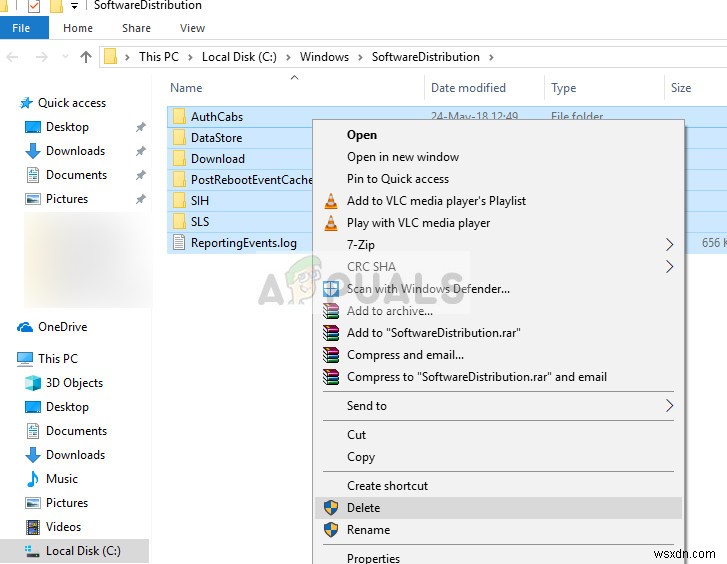Click the Music note icon

click(x=32, y=479)
